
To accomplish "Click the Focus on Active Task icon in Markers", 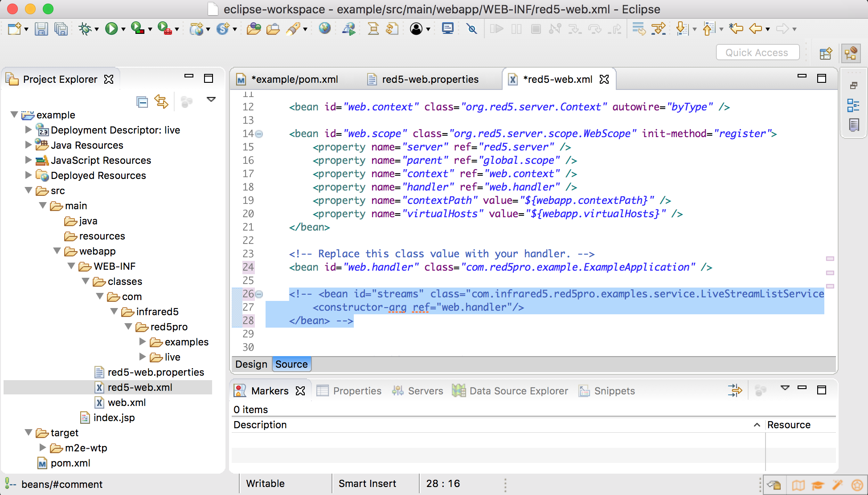I will (760, 391).
